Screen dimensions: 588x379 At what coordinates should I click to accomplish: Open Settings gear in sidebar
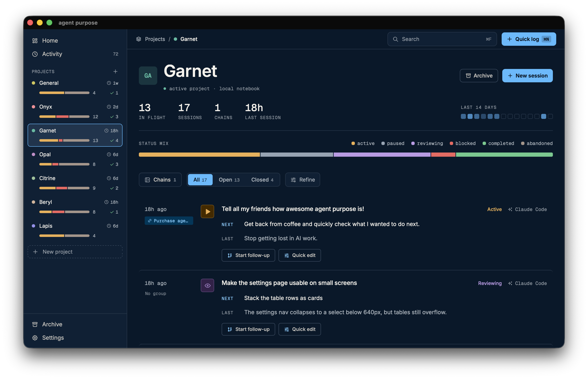pyautogui.click(x=75, y=338)
